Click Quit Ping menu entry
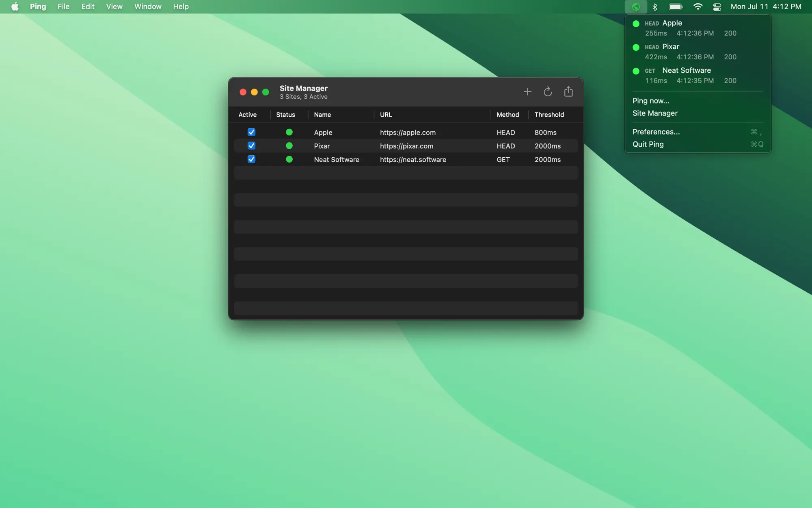This screenshot has height=508, width=812. pyautogui.click(x=648, y=144)
